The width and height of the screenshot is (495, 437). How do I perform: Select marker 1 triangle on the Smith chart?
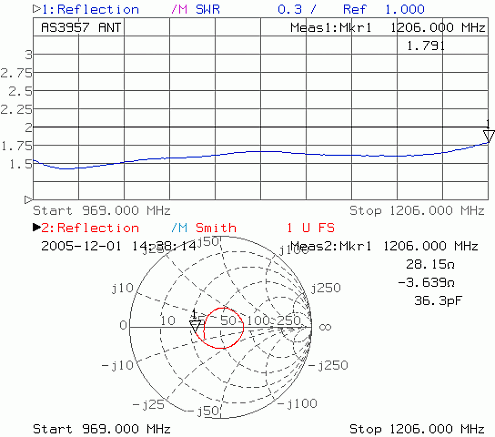click(x=195, y=326)
